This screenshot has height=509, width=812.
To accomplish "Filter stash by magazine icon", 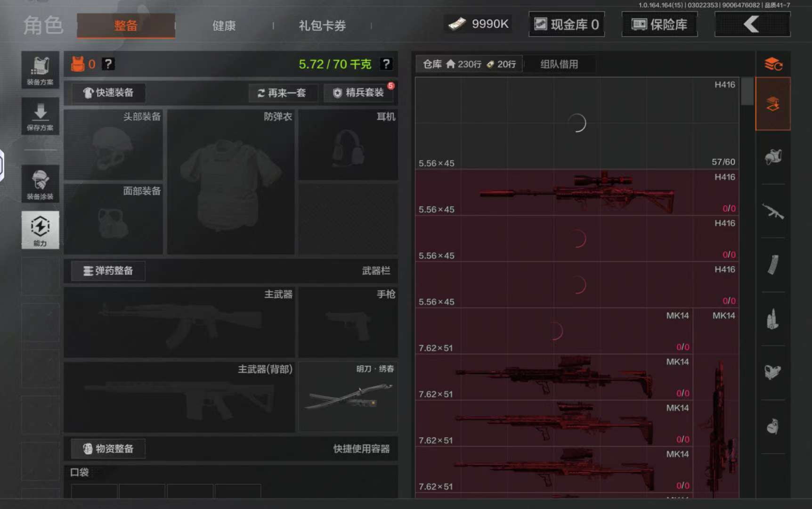I will tap(773, 265).
